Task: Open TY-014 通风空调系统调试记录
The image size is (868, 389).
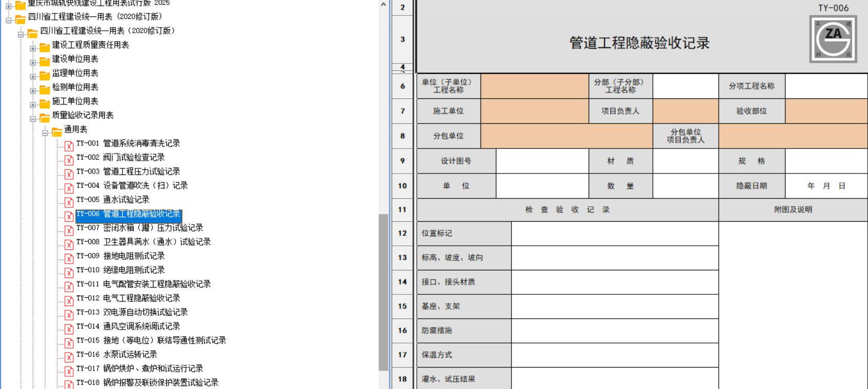Action: [x=141, y=326]
